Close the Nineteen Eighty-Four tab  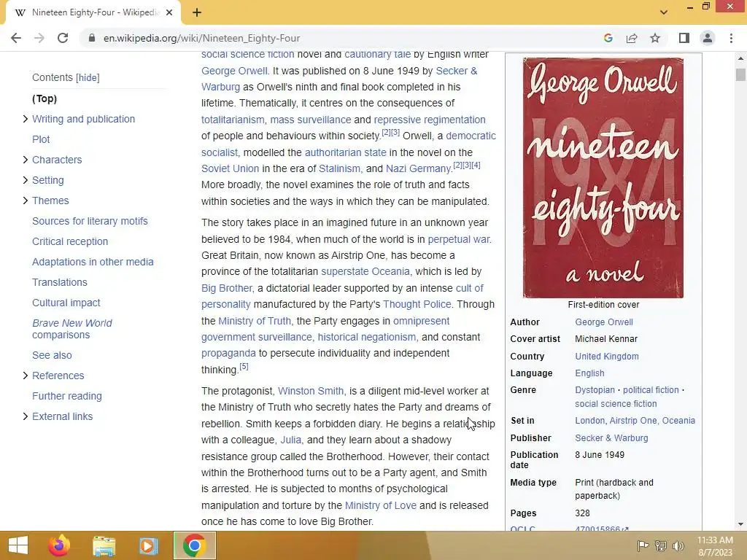click(169, 12)
